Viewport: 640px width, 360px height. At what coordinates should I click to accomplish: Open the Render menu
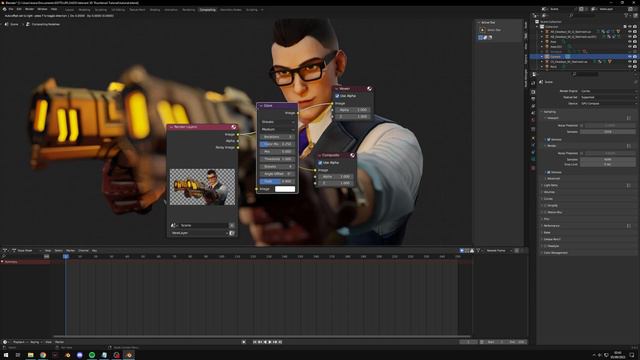(29, 9)
